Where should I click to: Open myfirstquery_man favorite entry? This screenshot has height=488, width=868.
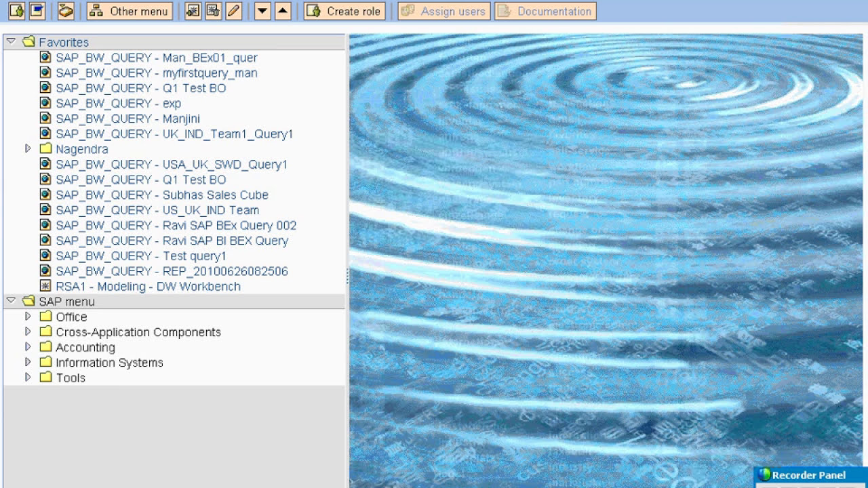pos(157,73)
